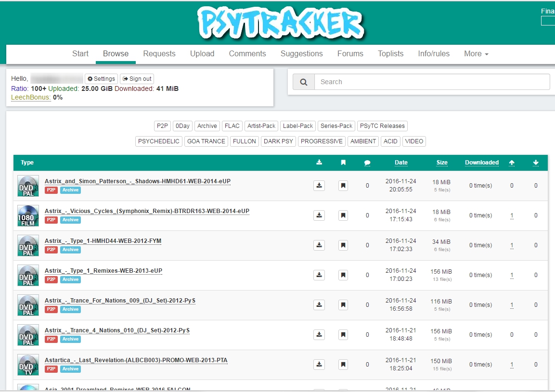555x392 pixels.
Task: Open the Upload page
Action: tap(202, 54)
